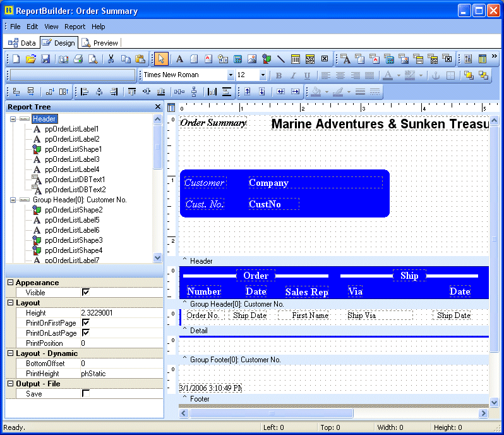The image size is (504, 435).
Task: Select the CheckBox component tool
Action: 325,59
